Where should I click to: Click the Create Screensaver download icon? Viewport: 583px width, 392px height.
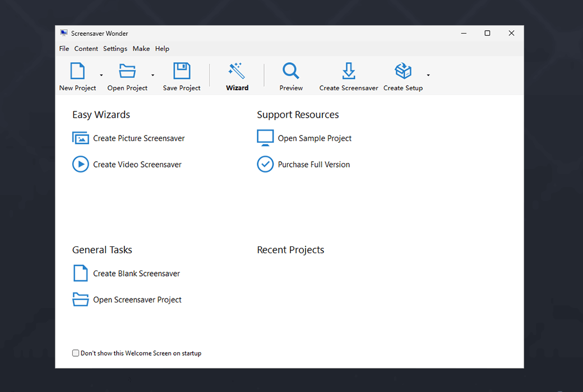(348, 71)
